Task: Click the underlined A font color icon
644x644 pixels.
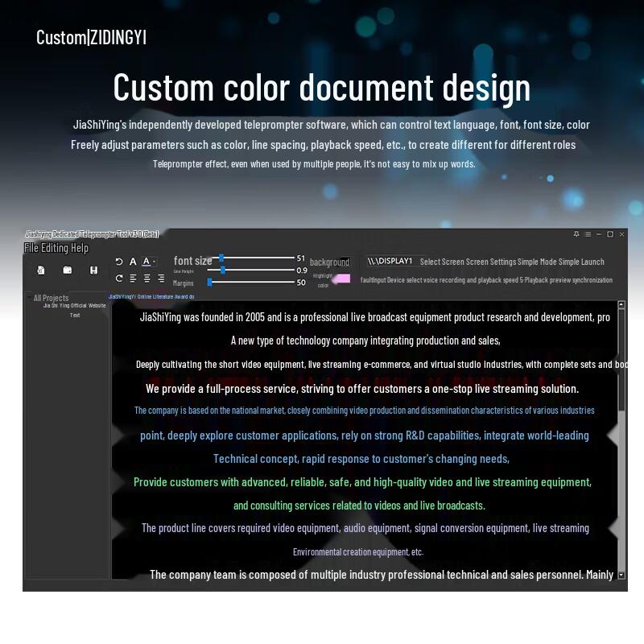Action: click(147, 262)
